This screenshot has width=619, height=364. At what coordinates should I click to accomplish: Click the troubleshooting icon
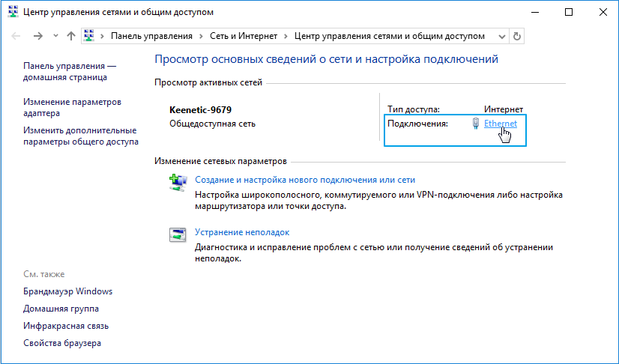click(x=178, y=234)
